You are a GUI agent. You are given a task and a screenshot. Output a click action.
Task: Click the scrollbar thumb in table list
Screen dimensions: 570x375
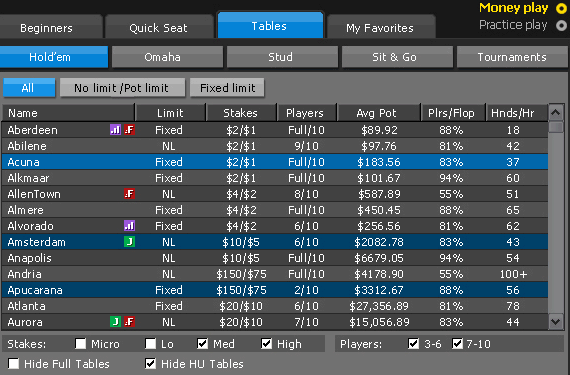click(x=556, y=127)
